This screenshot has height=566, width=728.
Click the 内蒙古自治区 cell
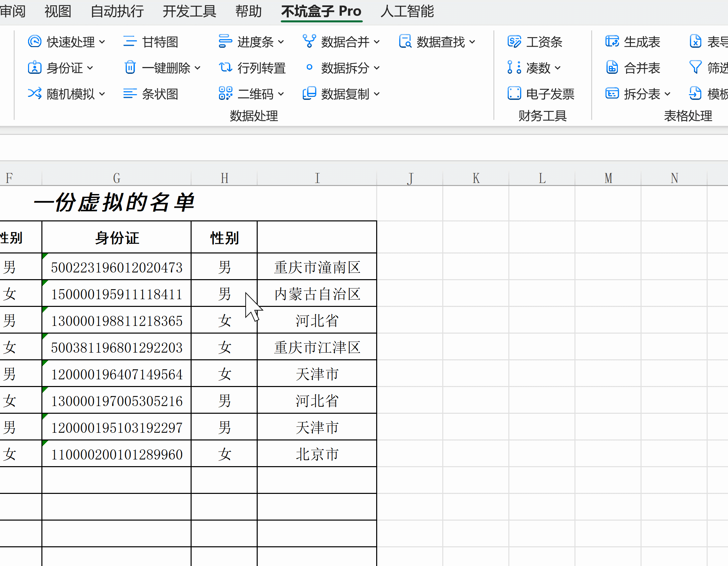point(317,294)
